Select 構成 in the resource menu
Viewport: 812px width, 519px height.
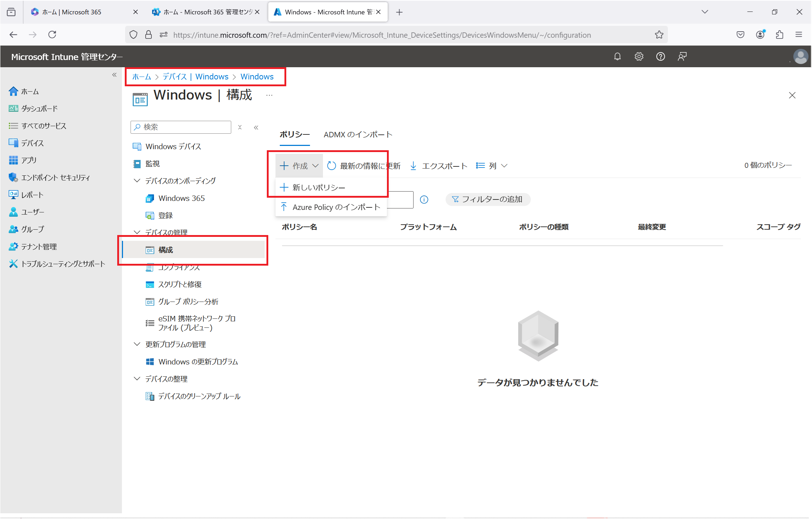tap(194, 250)
